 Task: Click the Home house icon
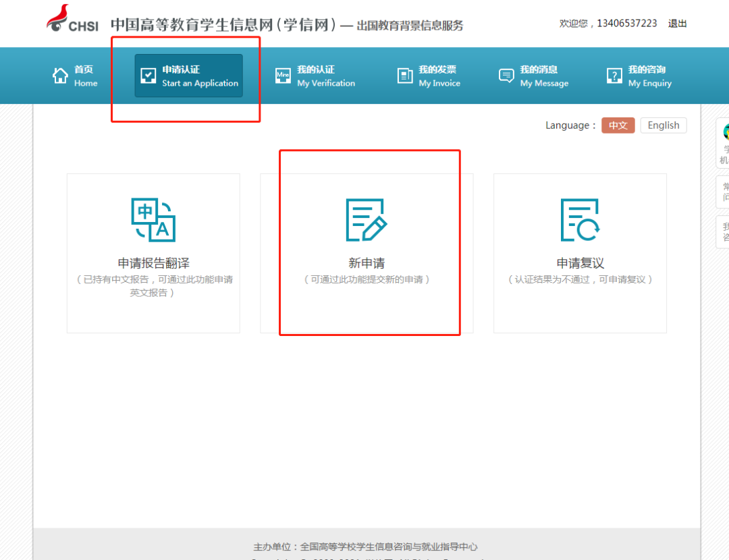61,76
